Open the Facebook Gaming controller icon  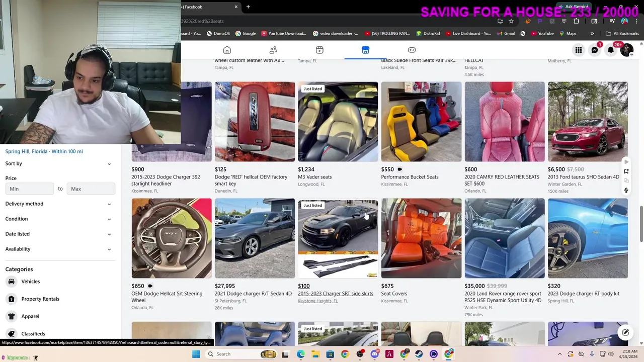pyautogui.click(x=412, y=50)
